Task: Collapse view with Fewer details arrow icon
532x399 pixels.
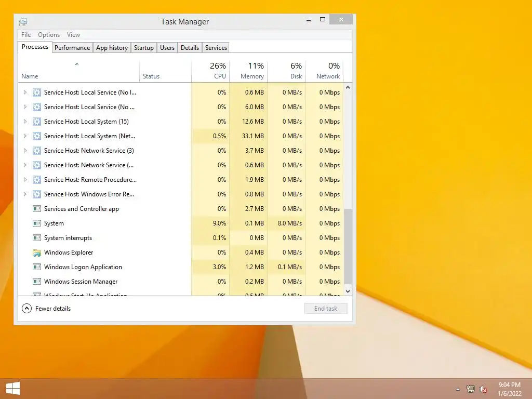Action: [x=26, y=309]
